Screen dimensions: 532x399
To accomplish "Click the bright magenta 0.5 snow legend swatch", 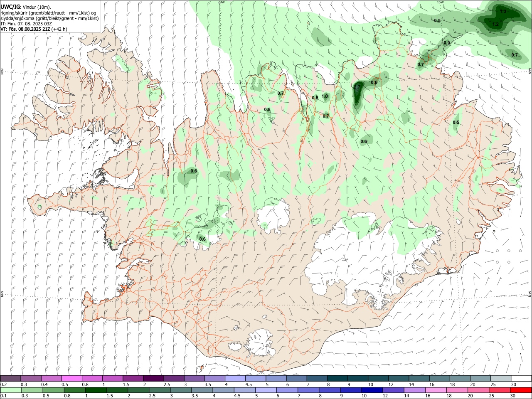I will (x=72, y=378).
